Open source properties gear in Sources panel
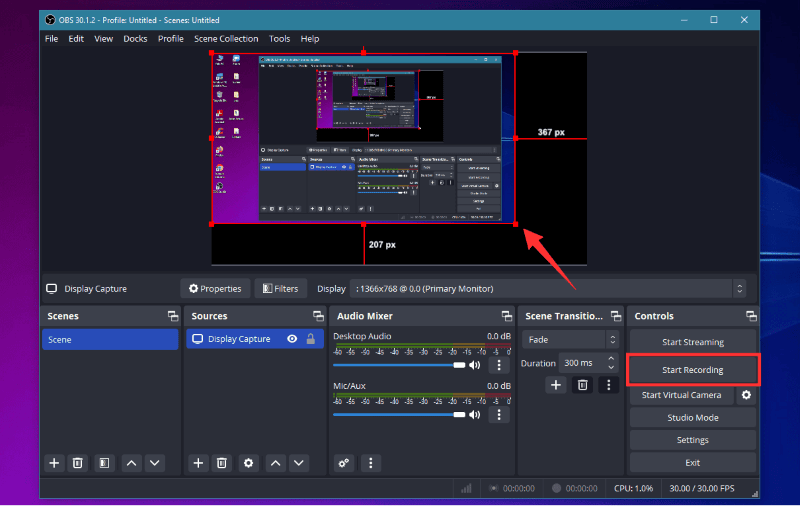Viewport: 800px width, 508px height. point(248,463)
